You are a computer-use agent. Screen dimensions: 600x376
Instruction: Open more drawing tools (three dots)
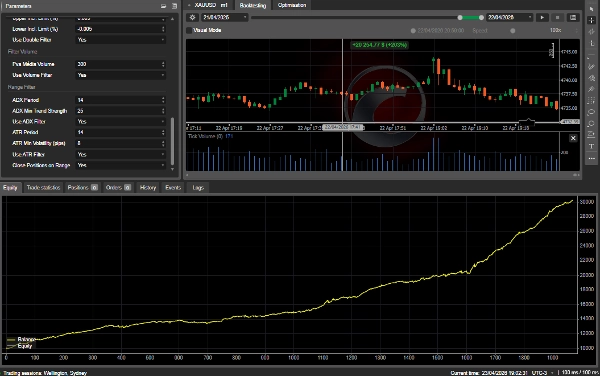[x=592, y=158]
